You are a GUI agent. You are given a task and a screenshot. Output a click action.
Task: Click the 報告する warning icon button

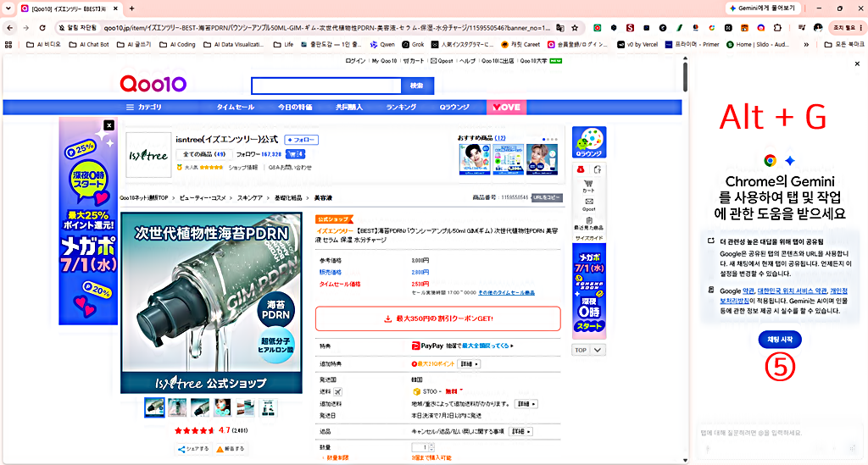(231, 449)
